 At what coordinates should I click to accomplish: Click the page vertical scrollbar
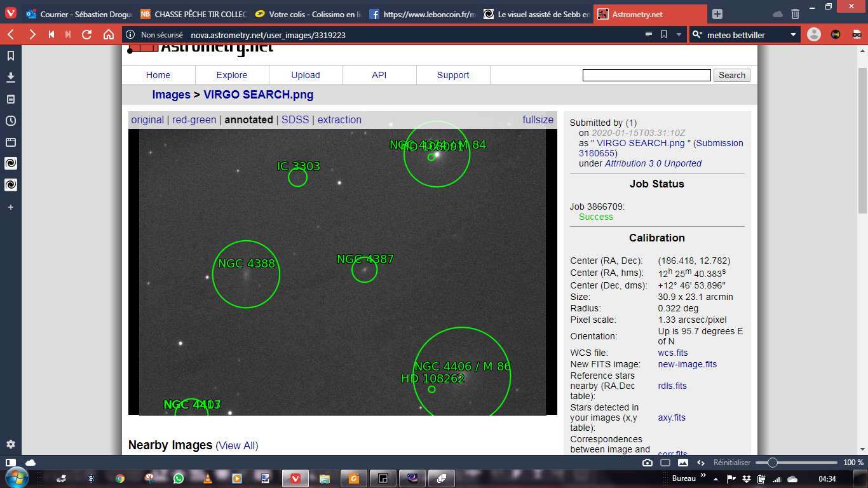862,140
